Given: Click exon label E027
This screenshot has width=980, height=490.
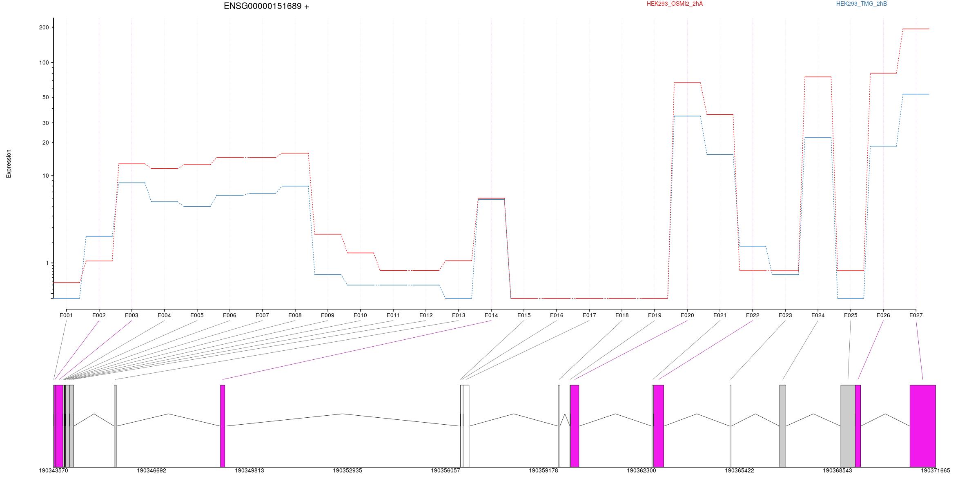Looking at the screenshot, I should tap(916, 315).
